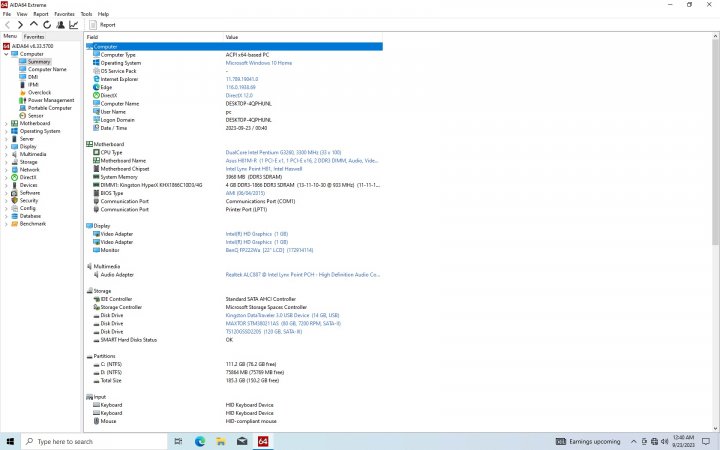The width and height of the screenshot is (720, 450).
Task: Expand the Multimedia tree node
Action: (6, 154)
